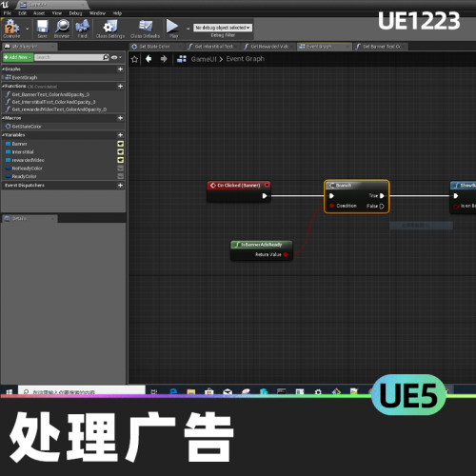Add a variable with the Variables plus
This screenshot has width=476, height=476.
[x=120, y=135]
